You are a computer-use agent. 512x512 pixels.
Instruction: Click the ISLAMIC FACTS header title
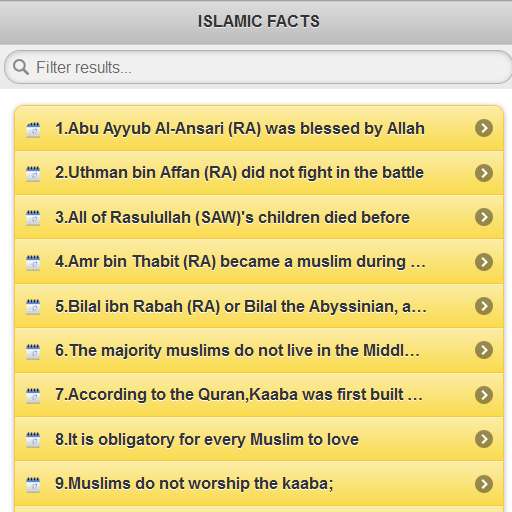pyautogui.click(x=259, y=21)
